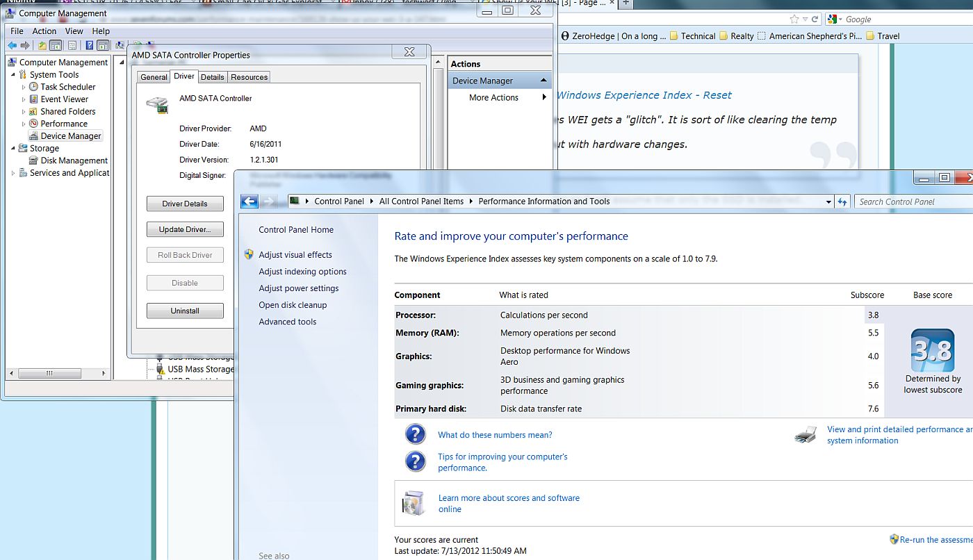Click browser reload icon in address bar
This screenshot has width=973, height=560.
(x=816, y=19)
